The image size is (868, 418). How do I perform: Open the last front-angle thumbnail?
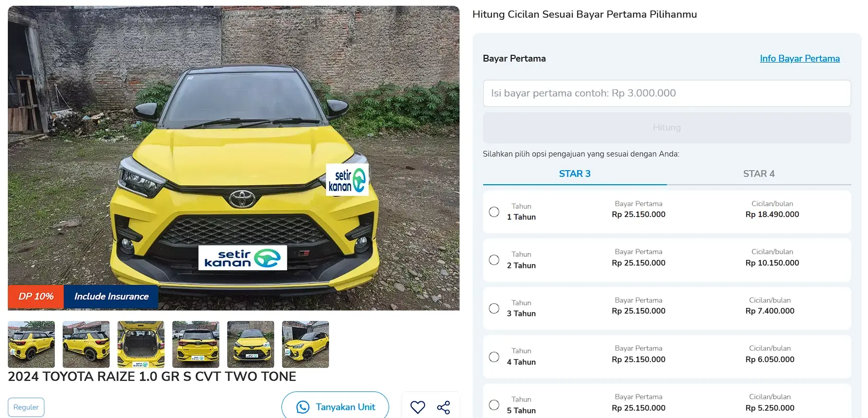tap(306, 344)
